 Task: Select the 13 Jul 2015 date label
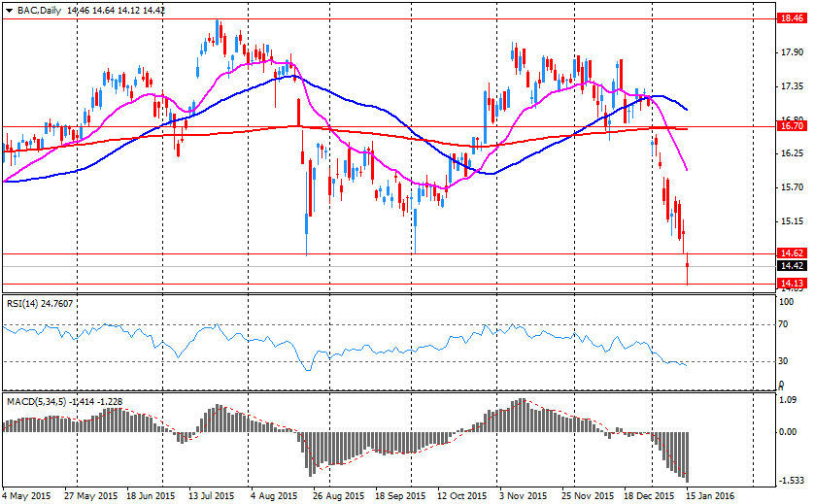213,494
